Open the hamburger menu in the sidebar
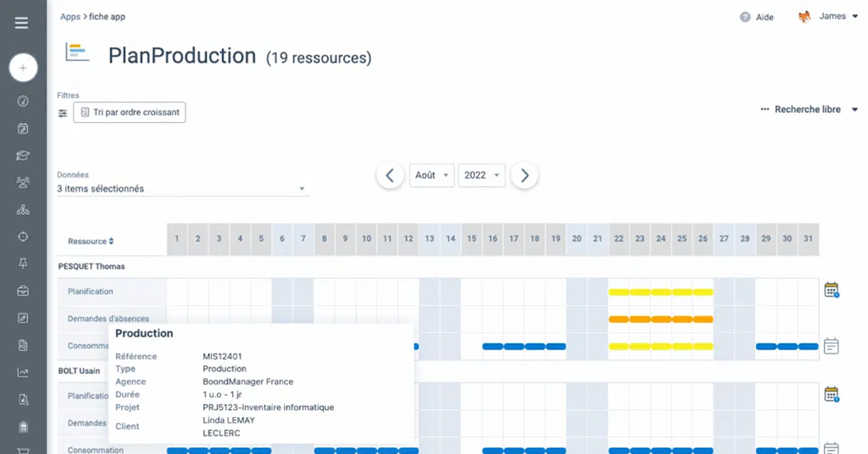The height and width of the screenshot is (454, 868). coord(22,23)
